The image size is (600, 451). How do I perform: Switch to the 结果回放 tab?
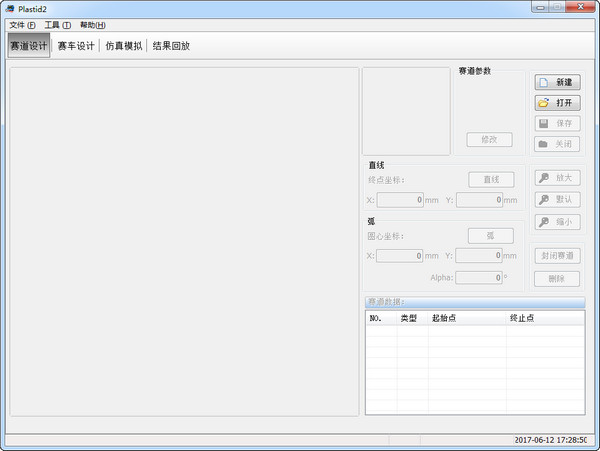[x=171, y=46]
